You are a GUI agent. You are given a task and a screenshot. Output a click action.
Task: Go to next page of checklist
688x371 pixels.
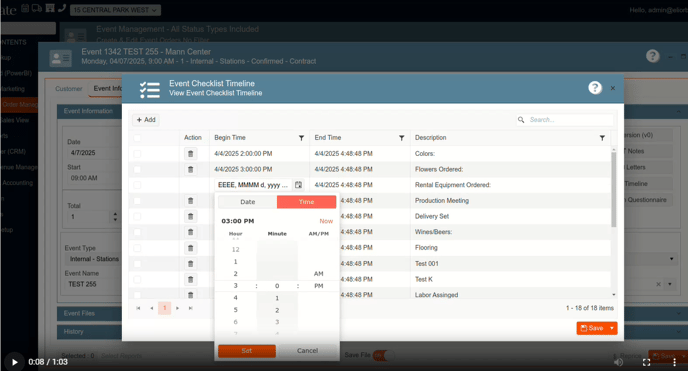[x=177, y=308]
